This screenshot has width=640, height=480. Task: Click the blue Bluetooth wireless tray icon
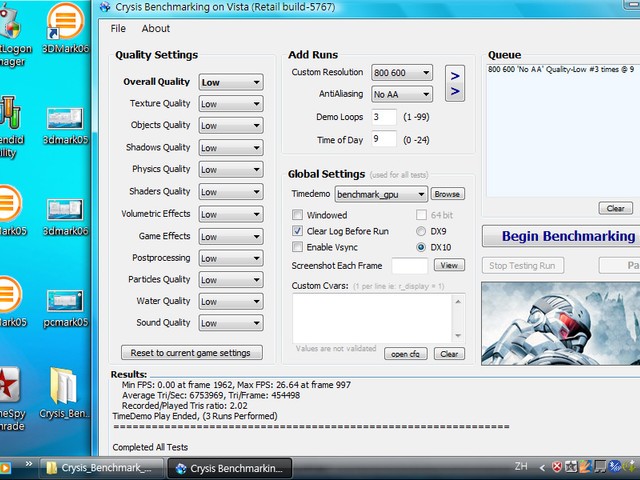click(x=615, y=467)
